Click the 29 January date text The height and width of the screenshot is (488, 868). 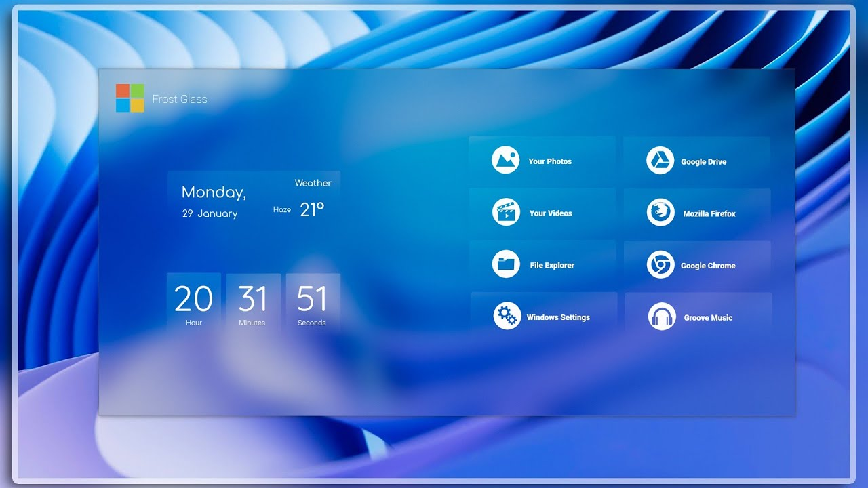210,213
